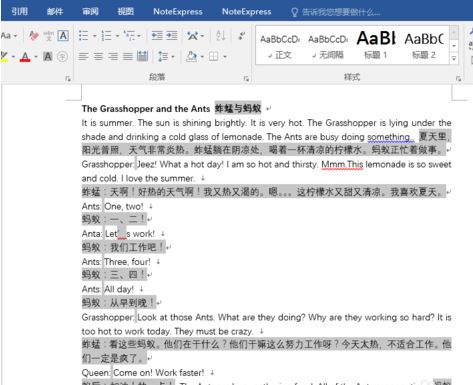
Task: Apply the 标题 2 style
Action: [424, 46]
